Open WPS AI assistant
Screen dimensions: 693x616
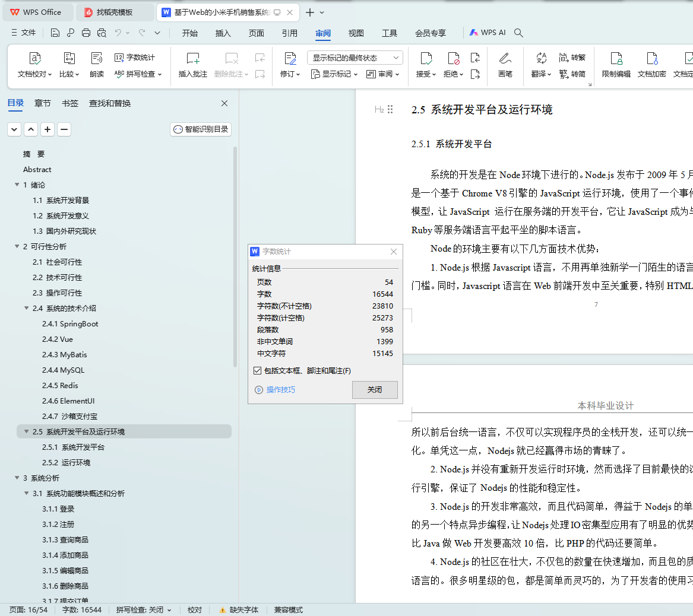[488, 33]
